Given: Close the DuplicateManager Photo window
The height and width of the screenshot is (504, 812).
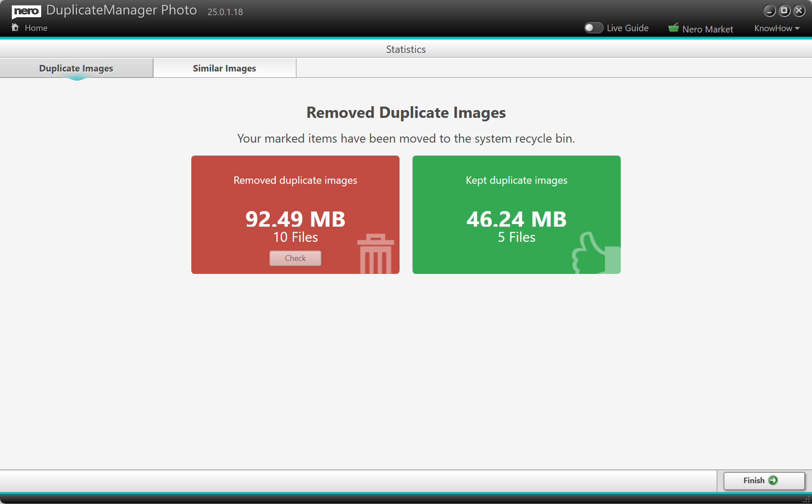Looking at the screenshot, I should (799, 11).
